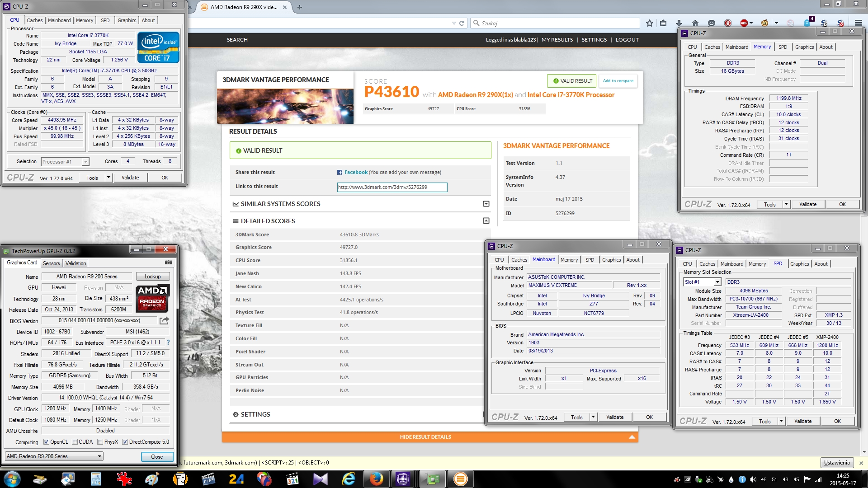Open CPU tab in Mainboard CPU-Z window

tap(499, 260)
